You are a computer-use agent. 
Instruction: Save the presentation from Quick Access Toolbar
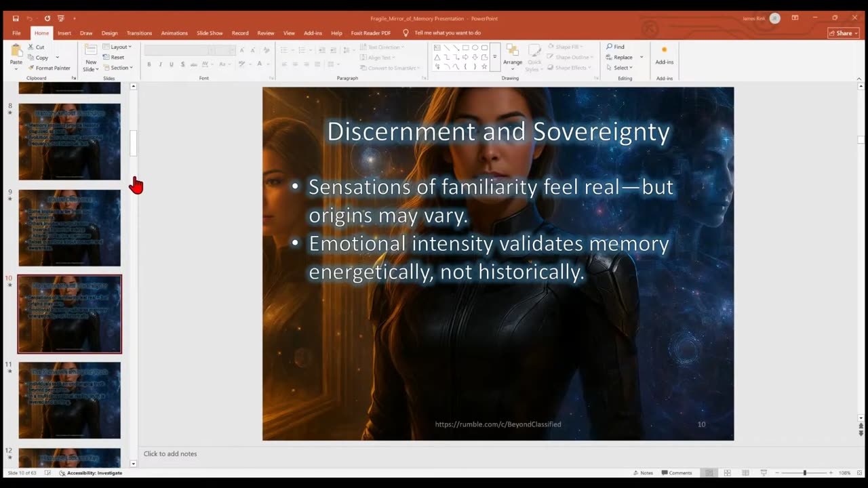pyautogui.click(x=16, y=18)
